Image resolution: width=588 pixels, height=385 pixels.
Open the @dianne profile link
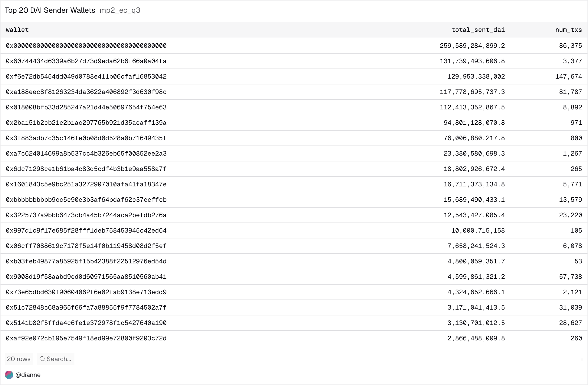28,375
